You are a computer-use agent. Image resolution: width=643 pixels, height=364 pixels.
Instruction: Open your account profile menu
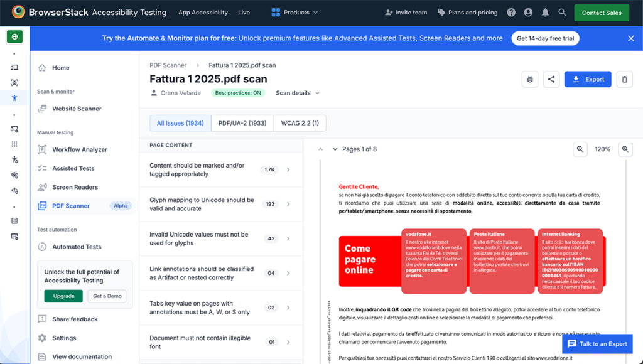pyautogui.click(x=528, y=12)
